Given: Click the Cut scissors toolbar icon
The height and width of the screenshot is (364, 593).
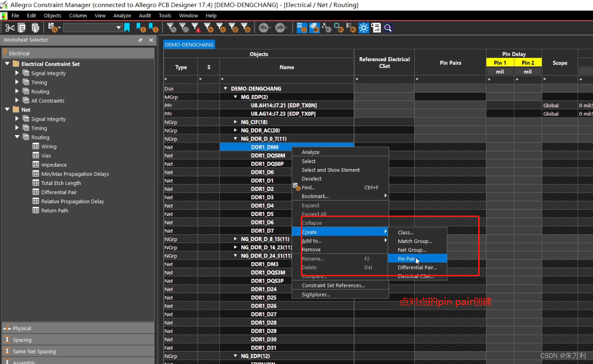Looking at the screenshot, I should (10, 28).
